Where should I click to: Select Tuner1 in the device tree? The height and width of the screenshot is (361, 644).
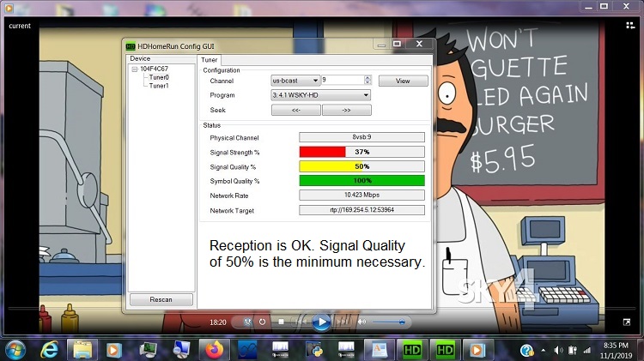click(x=159, y=86)
